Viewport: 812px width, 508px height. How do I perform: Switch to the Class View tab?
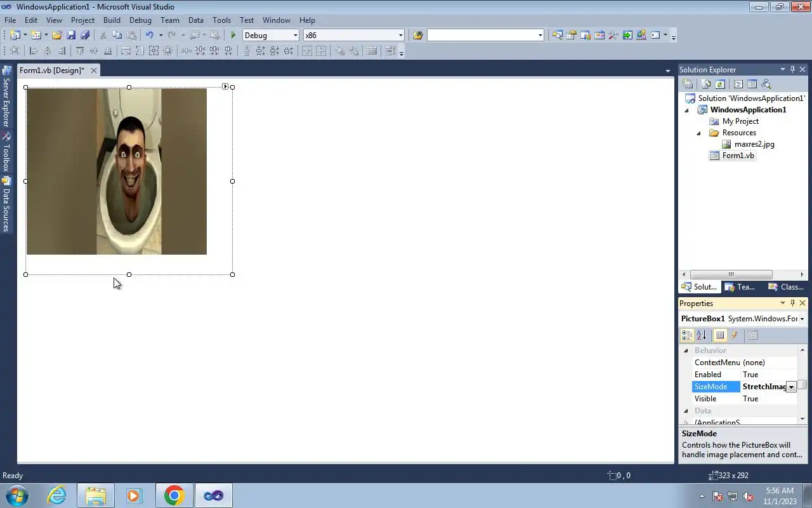click(787, 287)
